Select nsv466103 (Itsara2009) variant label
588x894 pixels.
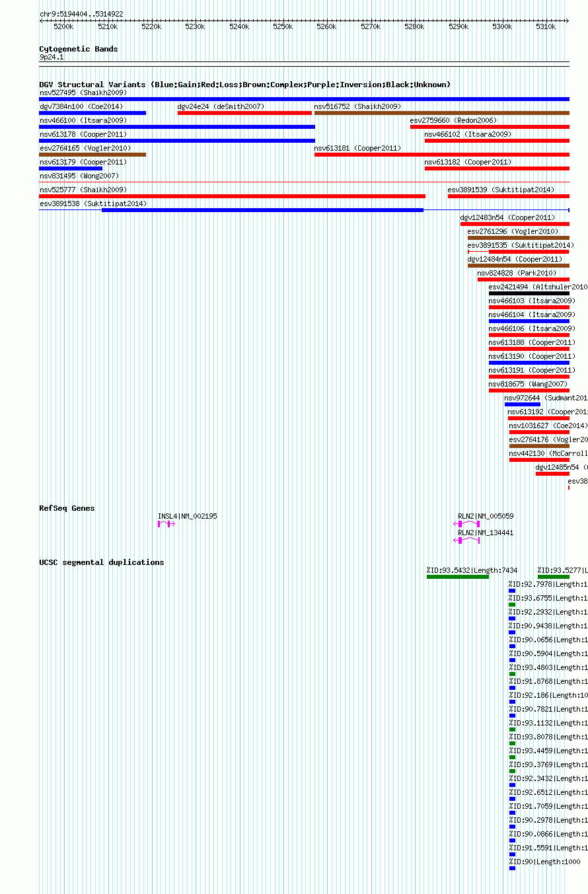pos(532,301)
